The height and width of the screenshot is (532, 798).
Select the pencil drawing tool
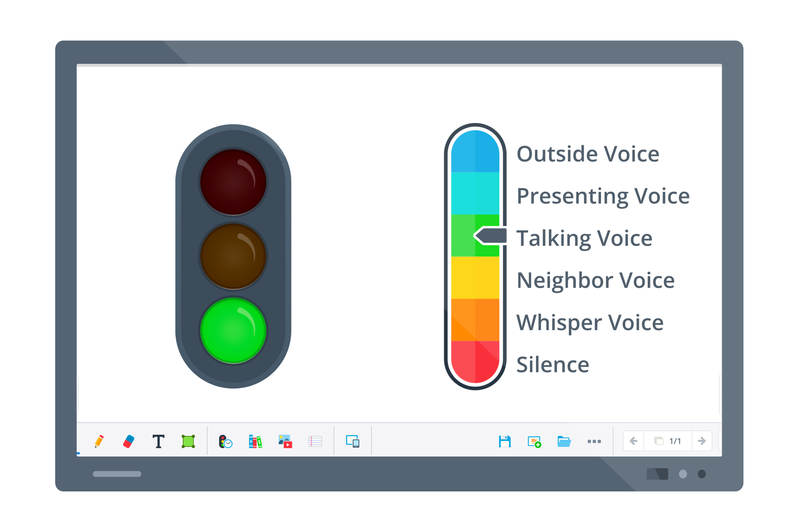(x=99, y=442)
